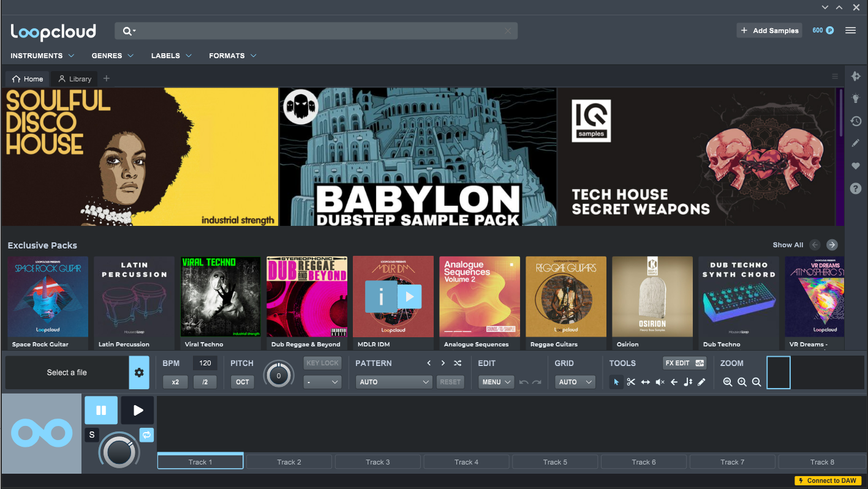Select Track 1 tab
The width and height of the screenshot is (868, 489).
tap(200, 462)
